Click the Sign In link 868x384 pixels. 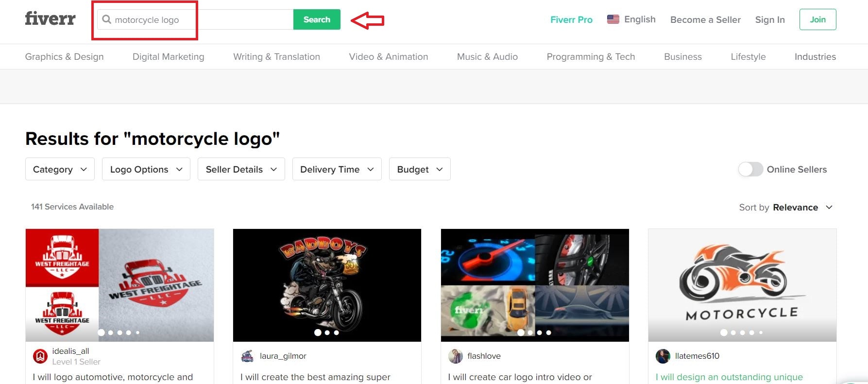point(770,19)
